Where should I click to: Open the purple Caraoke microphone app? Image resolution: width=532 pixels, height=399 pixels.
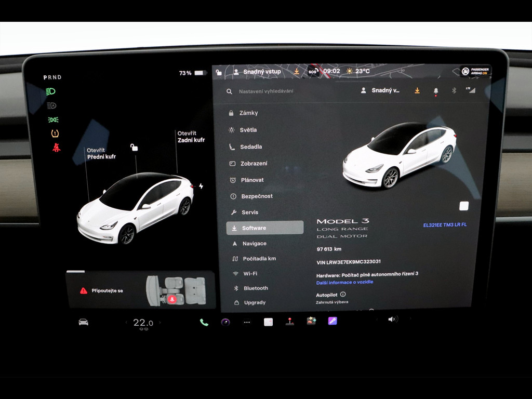[332, 321]
